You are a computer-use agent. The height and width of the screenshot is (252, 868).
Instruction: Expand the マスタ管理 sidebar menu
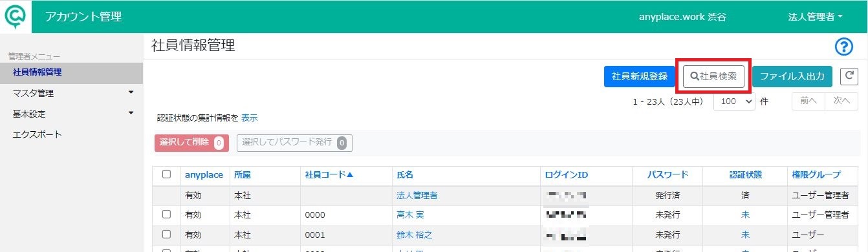point(71,93)
